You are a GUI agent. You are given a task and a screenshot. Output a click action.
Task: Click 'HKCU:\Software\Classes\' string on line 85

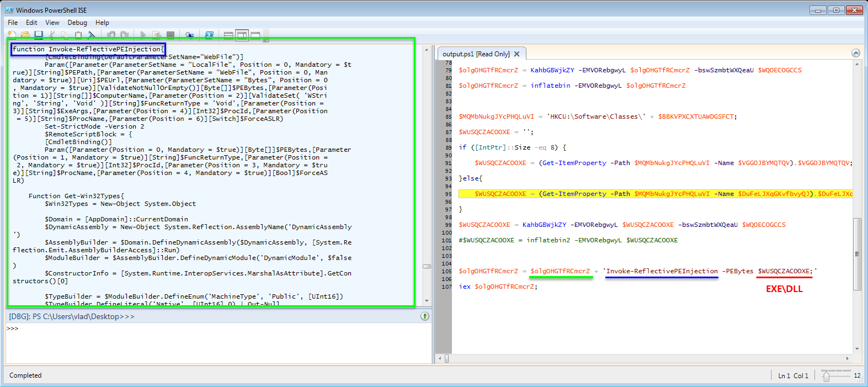[x=596, y=116]
